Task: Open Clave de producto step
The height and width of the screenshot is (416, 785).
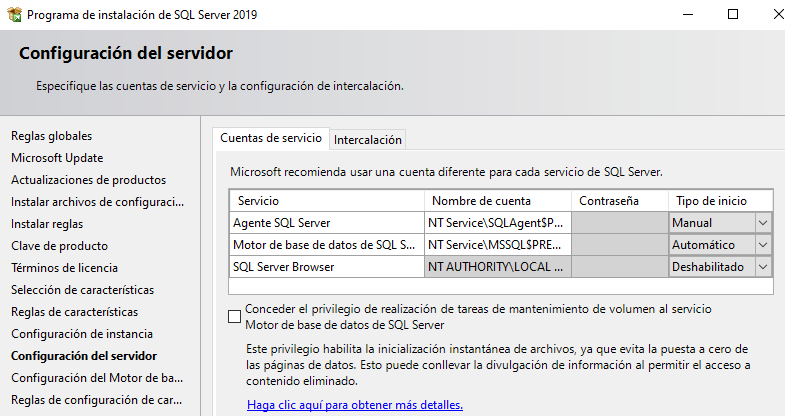Action: pyautogui.click(x=59, y=246)
